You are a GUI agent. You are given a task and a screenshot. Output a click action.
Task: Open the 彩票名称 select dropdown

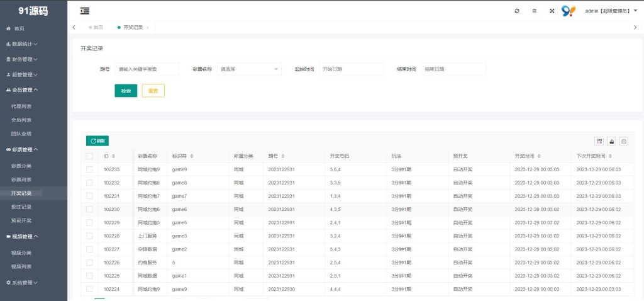[249, 69]
